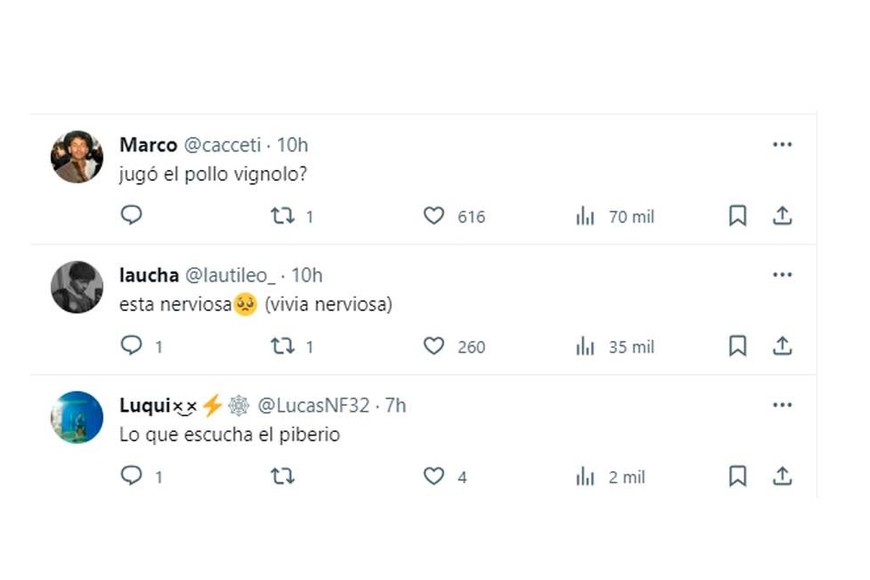Retweet laucha's tweet
The height and width of the screenshot is (580, 870).
(x=283, y=346)
